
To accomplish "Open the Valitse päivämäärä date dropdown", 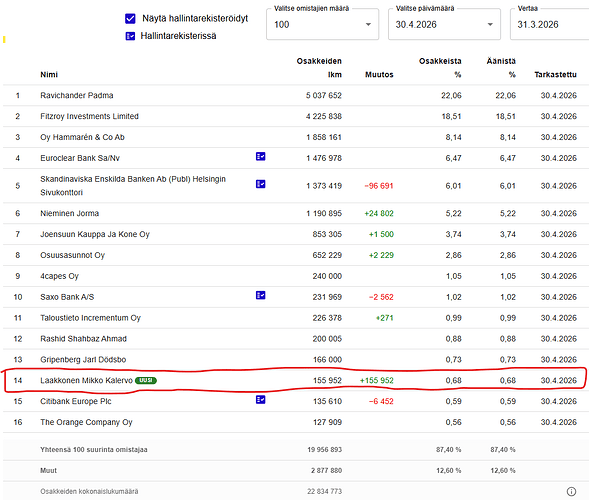I will click(444, 24).
